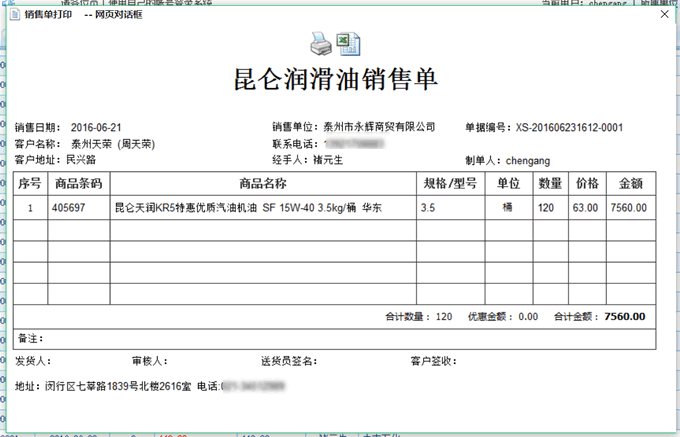Click the bold total 7560.00
The height and width of the screenshot is (437, 680).
[x=624, y=317]
